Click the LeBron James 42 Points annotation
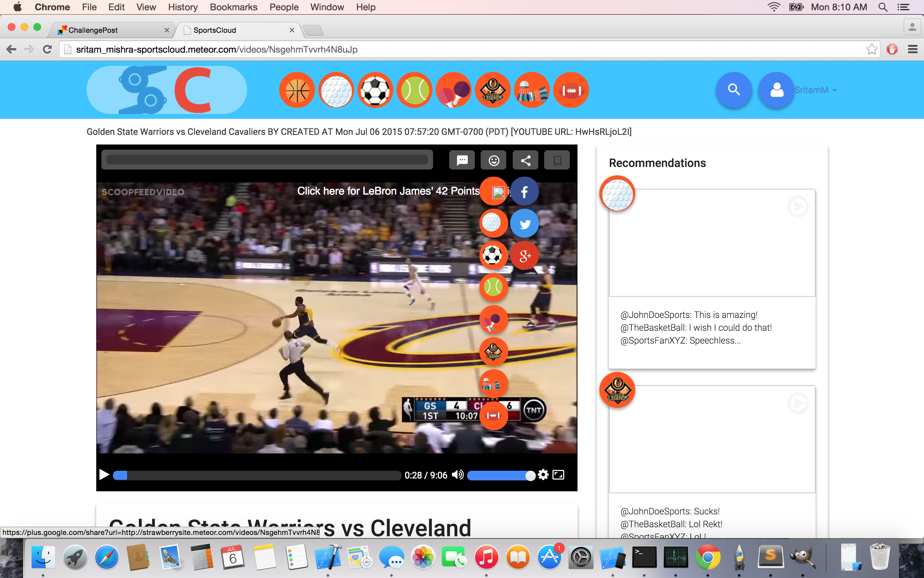The image size is (924, 578). 388,191
